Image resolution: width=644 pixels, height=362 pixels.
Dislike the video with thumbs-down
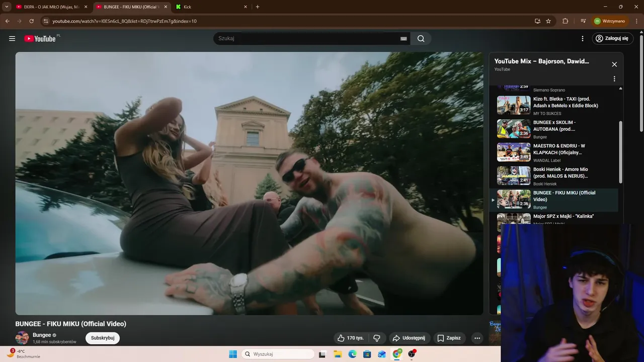click(376, 338)
